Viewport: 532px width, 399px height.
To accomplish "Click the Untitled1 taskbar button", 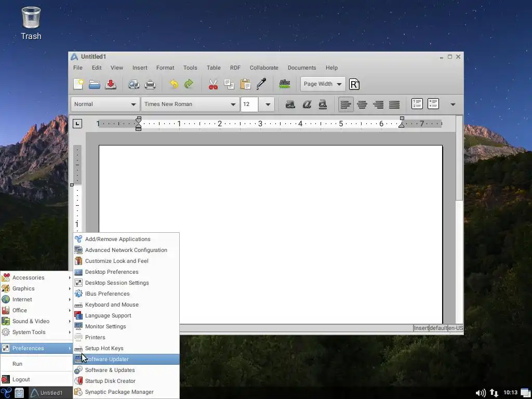I will (x=50, y=393).
